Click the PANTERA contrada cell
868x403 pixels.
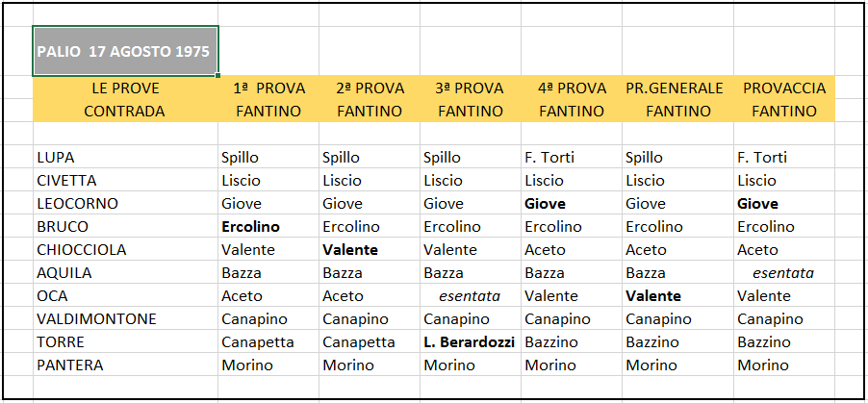coord(125,365)
